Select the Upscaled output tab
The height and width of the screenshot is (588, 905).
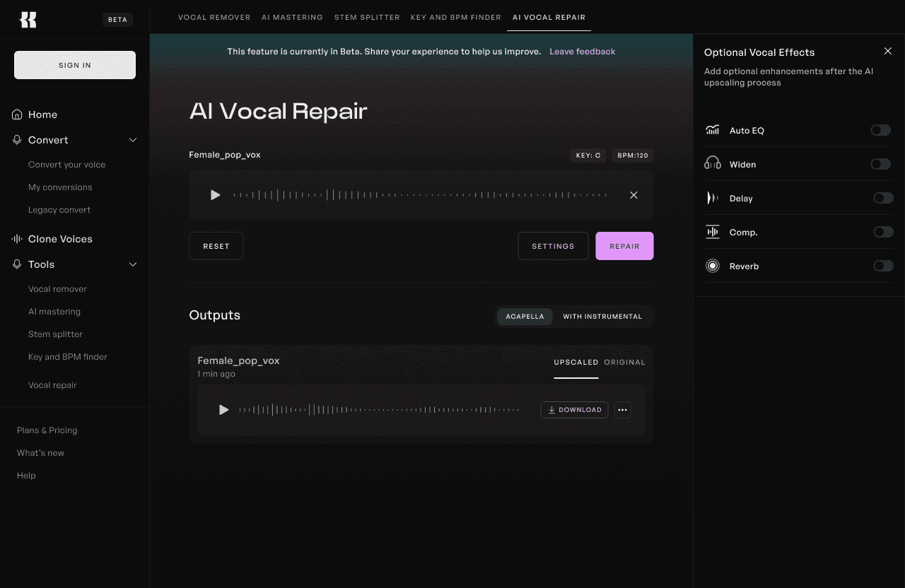(x=576, y=363)
